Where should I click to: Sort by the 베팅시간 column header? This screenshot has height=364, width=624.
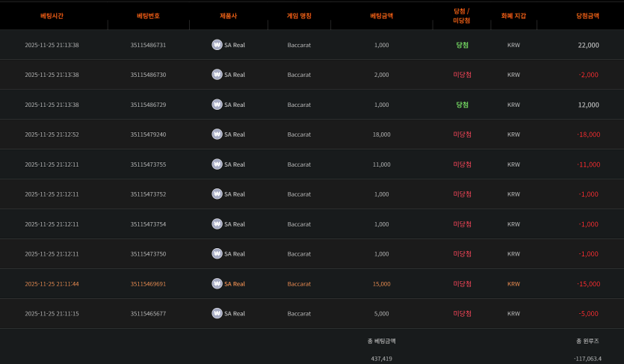52,15
